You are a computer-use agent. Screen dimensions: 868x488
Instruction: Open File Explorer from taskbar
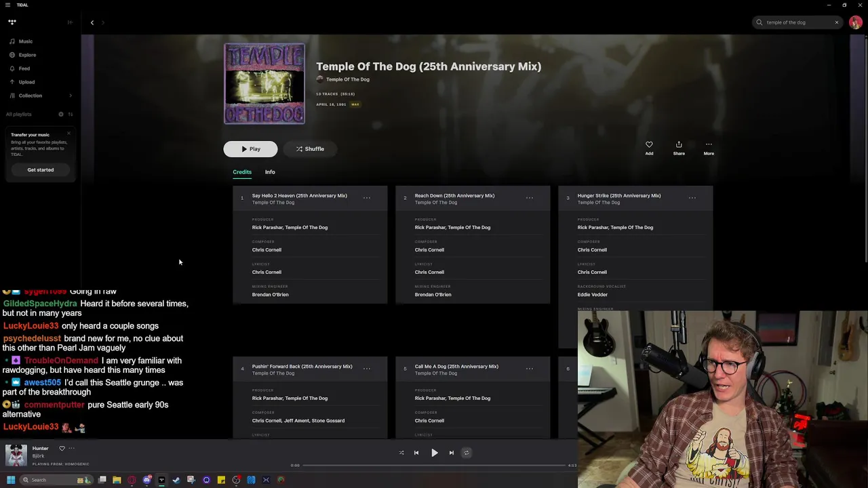click(117, 480)
